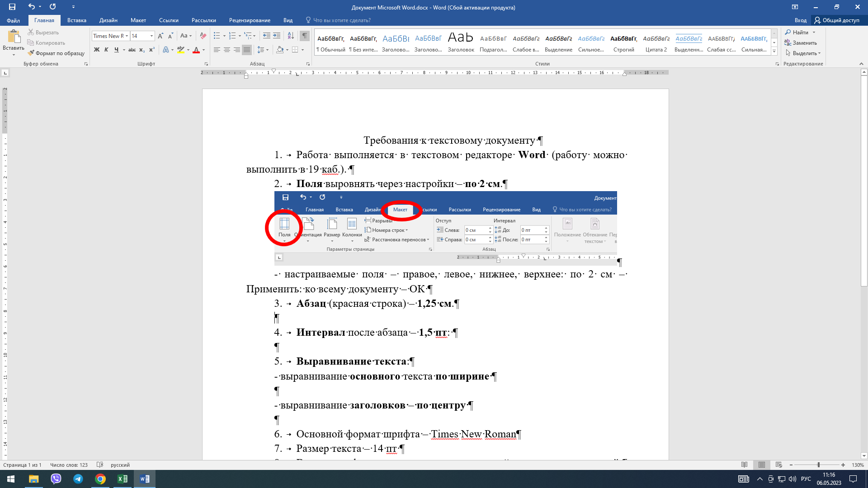Click Вырезать button
This screenshot has width=868, height=488.
pos(43,32)
